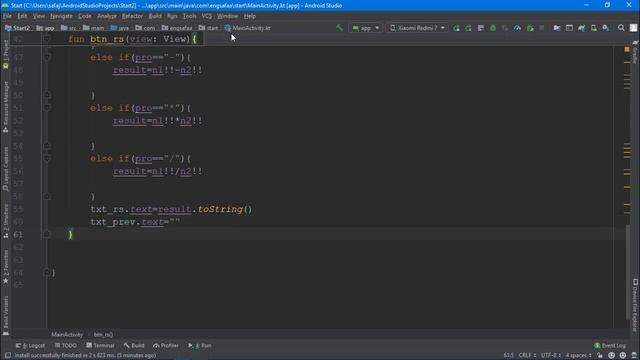Open the AVD Manager icon
This screenshot has width=640, height=360.
click(593, 28)
